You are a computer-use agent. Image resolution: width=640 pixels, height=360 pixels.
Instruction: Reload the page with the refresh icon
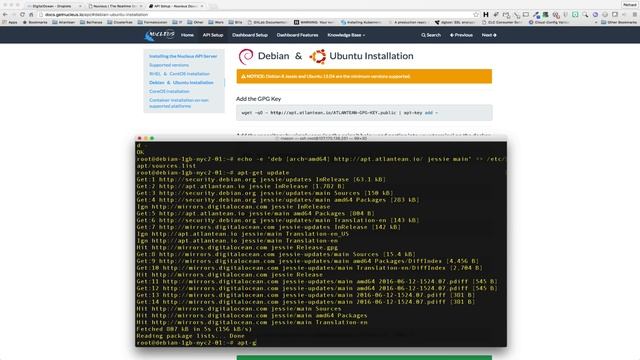point(22,14)
